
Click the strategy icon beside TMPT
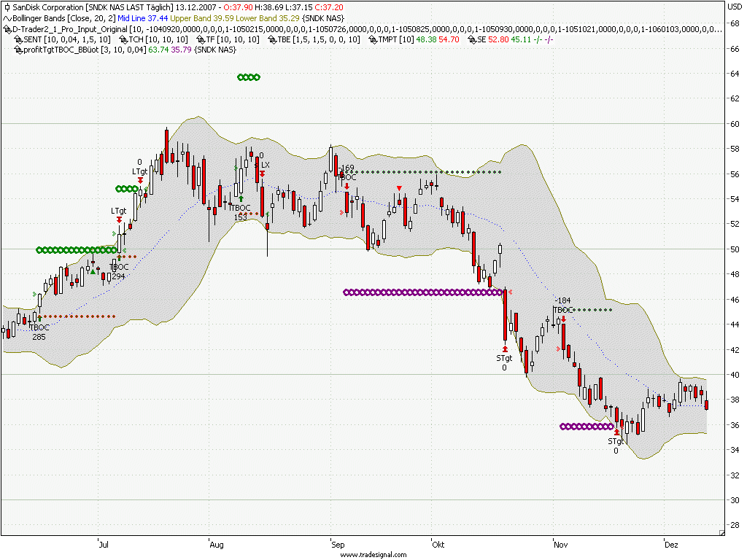[373, 39]
